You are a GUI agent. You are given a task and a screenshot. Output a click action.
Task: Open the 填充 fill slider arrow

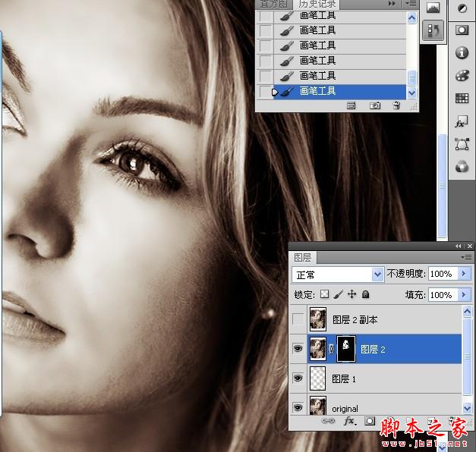[464, 294]
